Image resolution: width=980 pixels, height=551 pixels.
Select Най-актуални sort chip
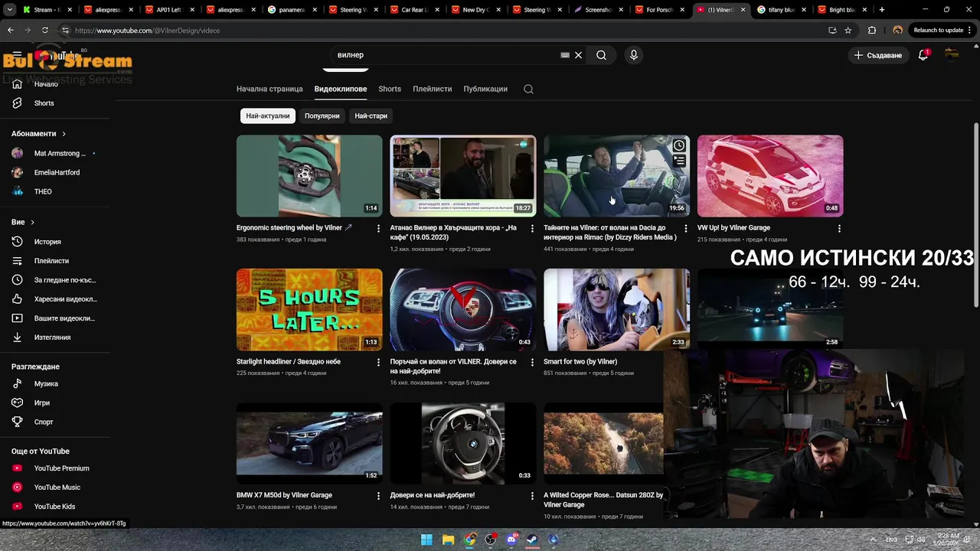coord(268,116)
